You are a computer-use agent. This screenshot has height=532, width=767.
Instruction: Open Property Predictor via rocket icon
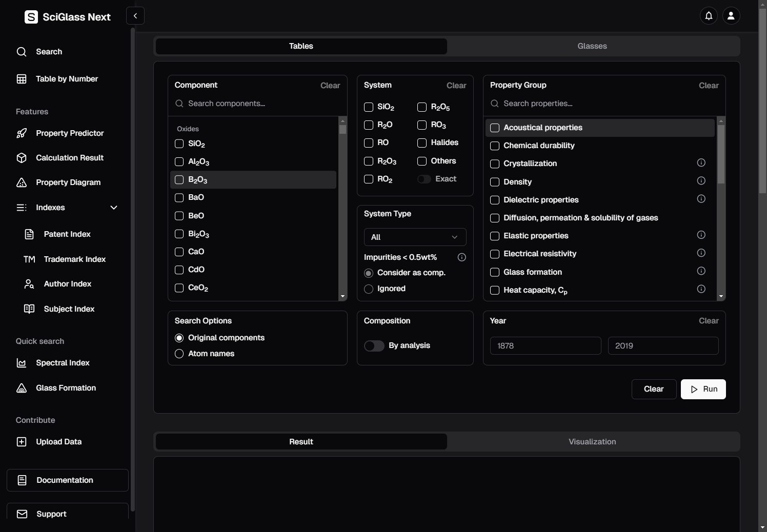click(x=22, y=133)
